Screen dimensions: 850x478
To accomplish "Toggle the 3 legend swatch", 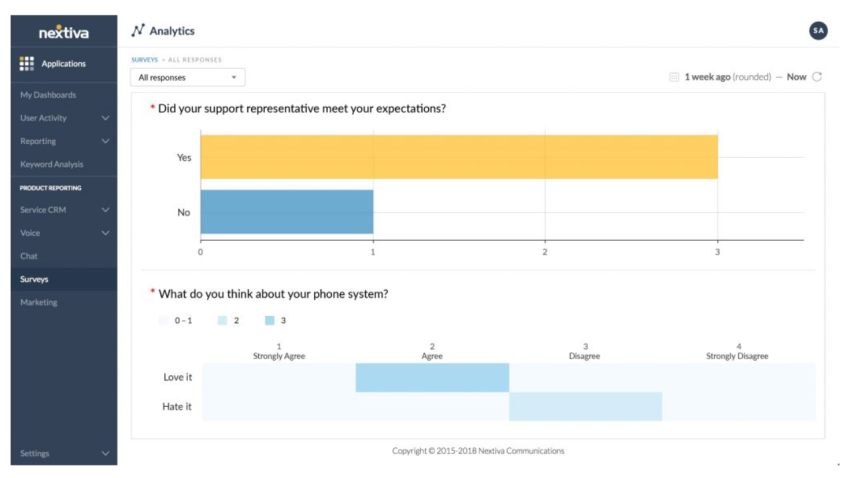I will click(270, 321).
